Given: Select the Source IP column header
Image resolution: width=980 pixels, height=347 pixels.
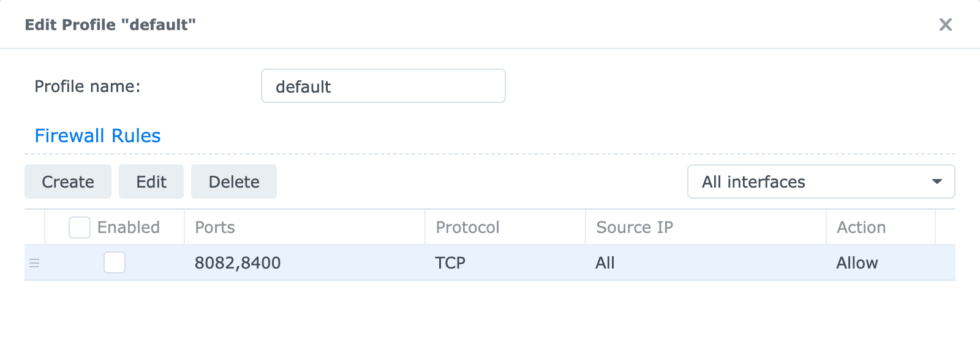Looking at the screenshot, I should click(635, 227).
